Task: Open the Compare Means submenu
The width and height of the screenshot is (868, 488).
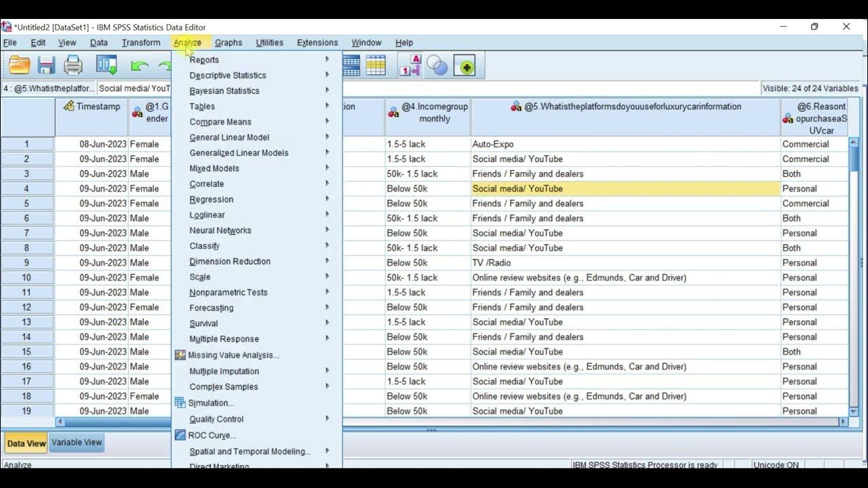Action: click(257, 122)
